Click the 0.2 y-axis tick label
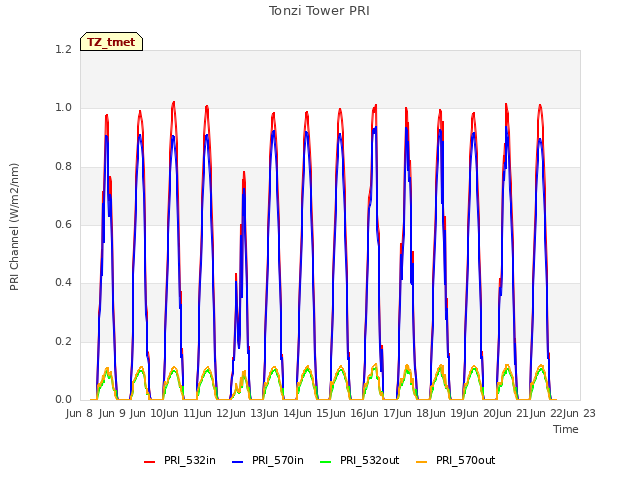The height and width of the screenshot is (480, 640). click(63, 341)
